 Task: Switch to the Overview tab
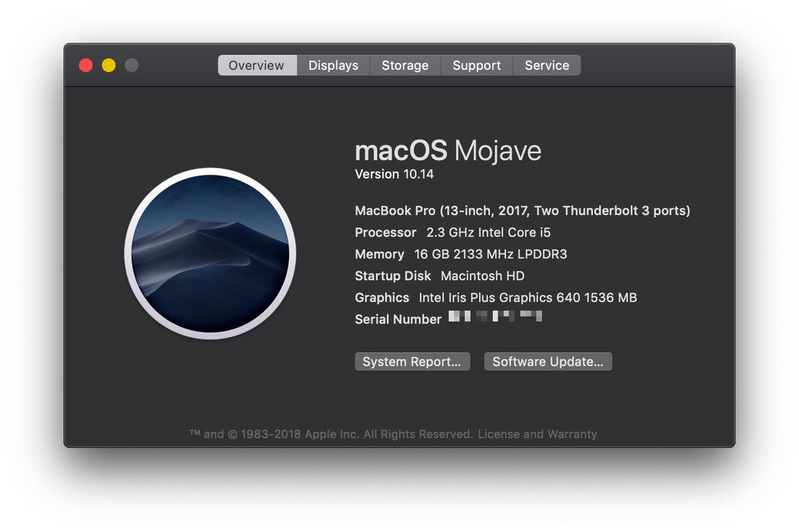(x=256, y=65)
